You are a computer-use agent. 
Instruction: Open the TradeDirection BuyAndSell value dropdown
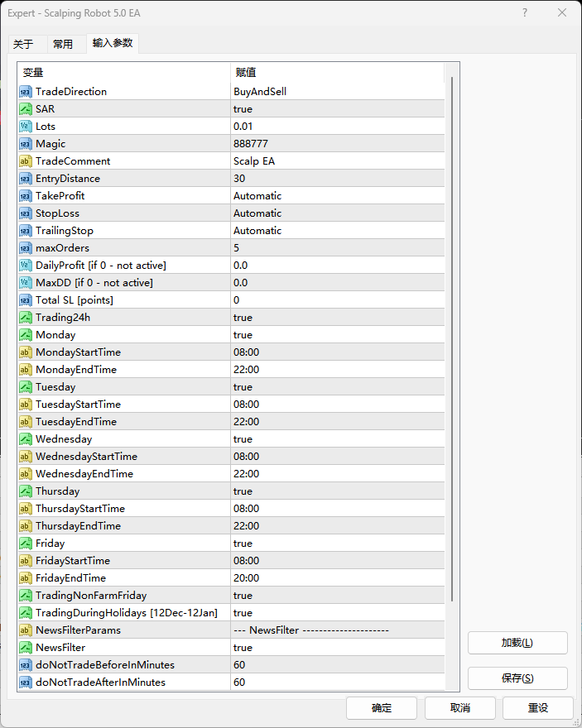(x=260, y=92)
